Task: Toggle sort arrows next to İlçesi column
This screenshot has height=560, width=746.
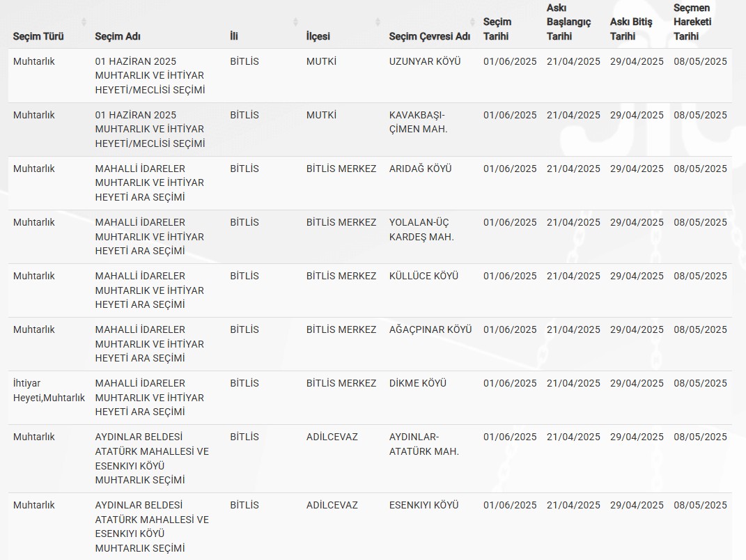Action: pos(378,22)
